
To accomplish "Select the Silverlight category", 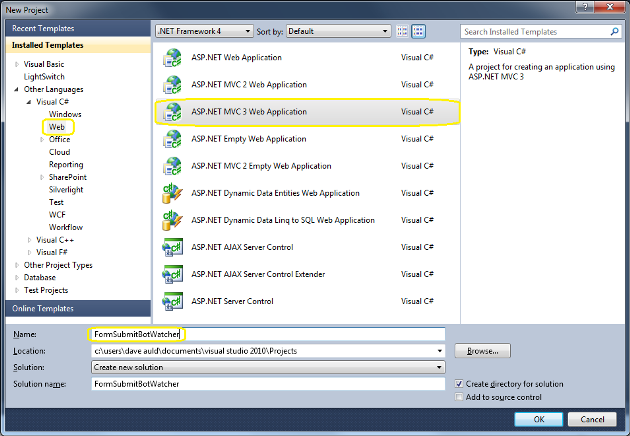I will coord(66,190).
